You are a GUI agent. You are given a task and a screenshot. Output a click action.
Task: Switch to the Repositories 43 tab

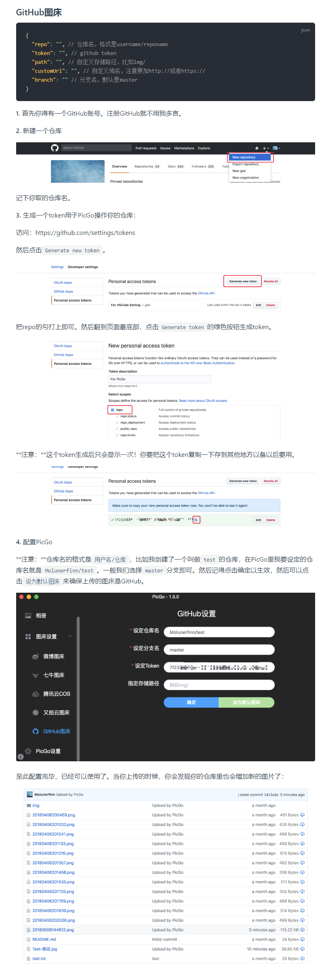pos(147,167)
